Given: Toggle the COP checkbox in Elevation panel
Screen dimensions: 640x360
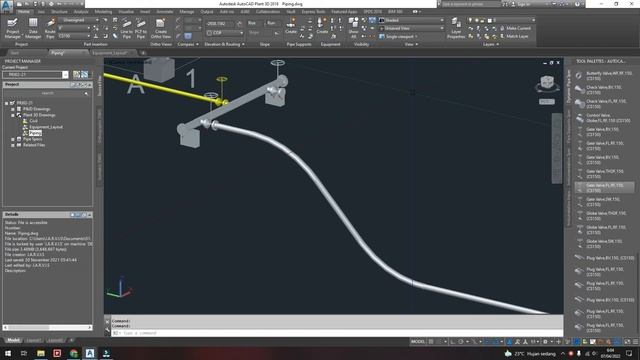Looking at the screenshot, I should pos(210,33).
